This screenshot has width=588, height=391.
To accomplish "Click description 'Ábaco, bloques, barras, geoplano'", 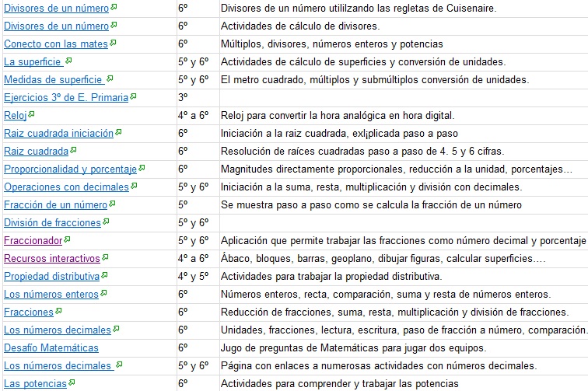I will [383, 259].
